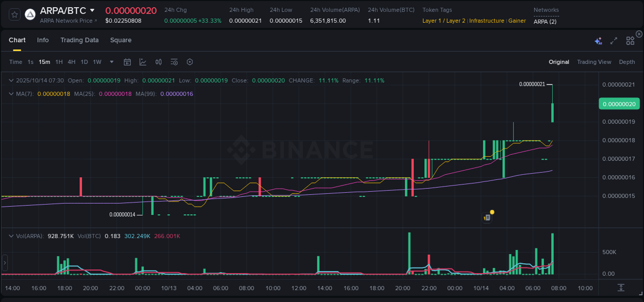
Task: Open the candlestick display settings icon
Action: coord(158,62)
